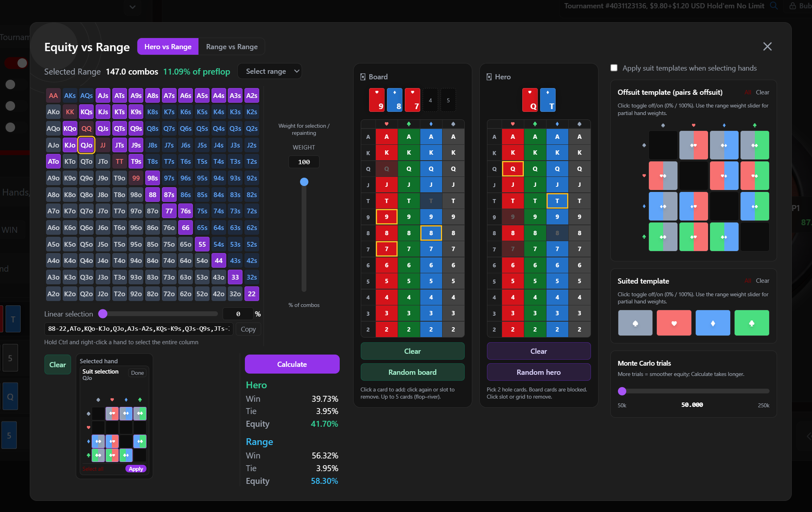812x512 pixels.
Task: Adjust the Monte Carlo trials slider
Action: 622,391
